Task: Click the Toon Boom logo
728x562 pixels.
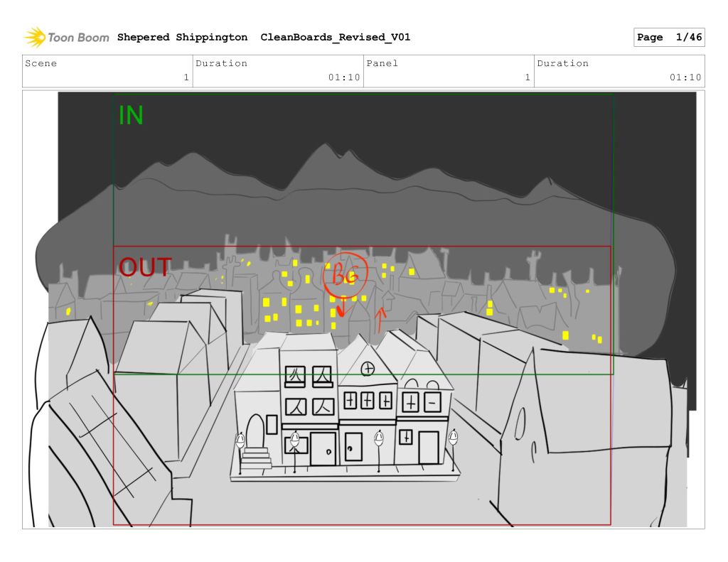Action: (66, 38)
